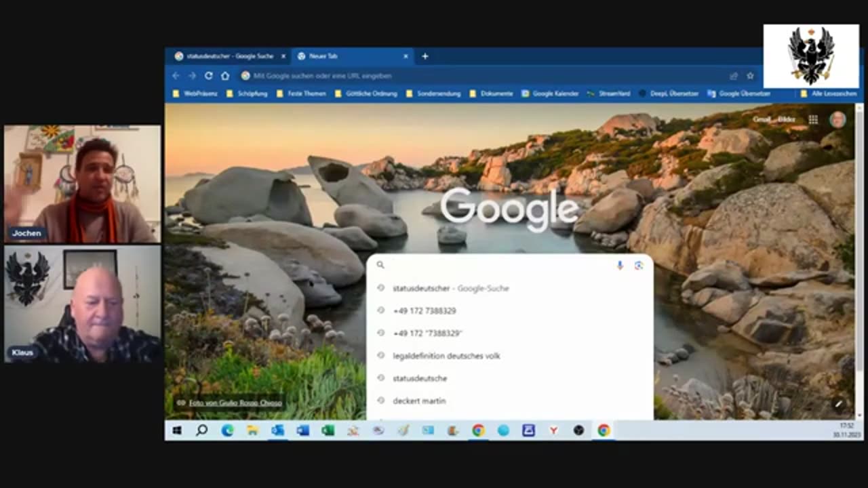
Task: Open Microsoft Word from the taskbar
Action: pos(302,430)
